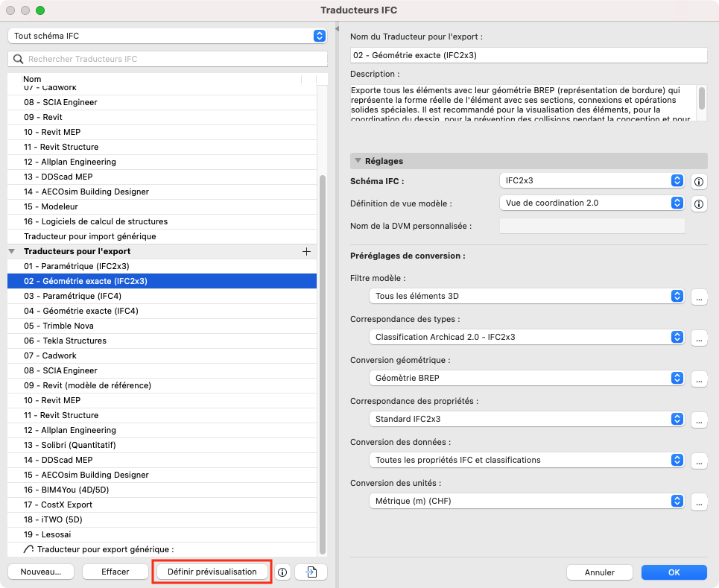Click Définir prévisualisation button
The height and width of the screenshot is (588, 719).
[212, 572]
